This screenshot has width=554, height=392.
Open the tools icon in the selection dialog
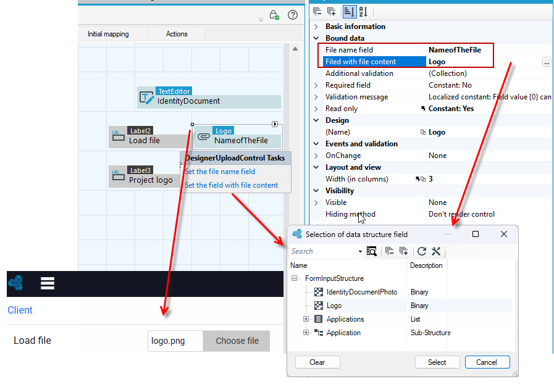[436, 251]
